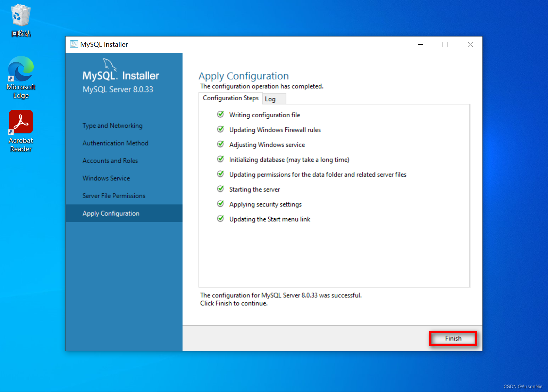Click the 'Apply Configuration' page heading

244,76
